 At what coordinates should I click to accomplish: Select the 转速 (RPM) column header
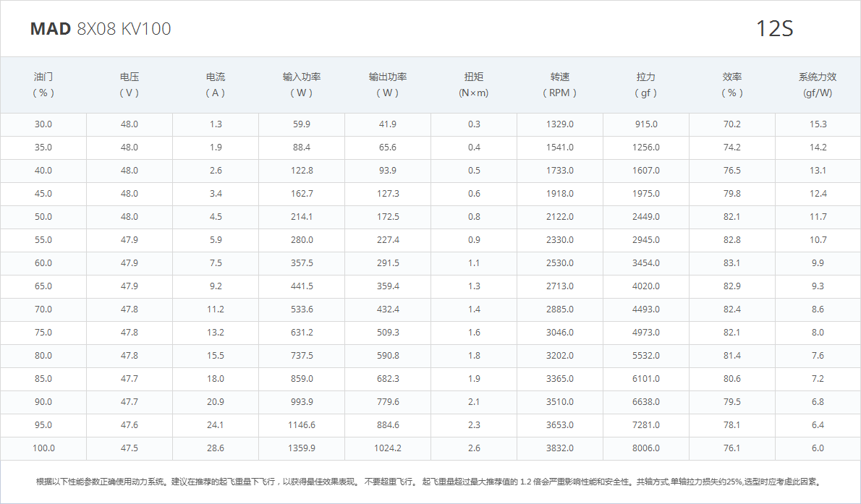(x=560, y=85)
